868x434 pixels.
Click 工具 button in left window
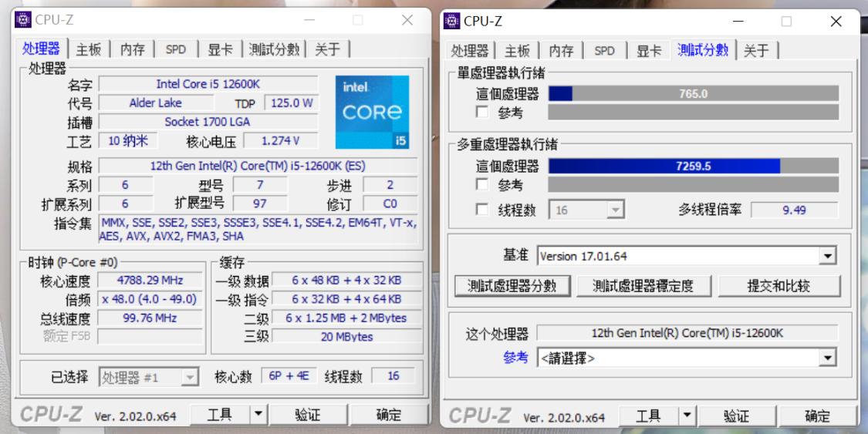pyautogui.click(x=221, y=414)
